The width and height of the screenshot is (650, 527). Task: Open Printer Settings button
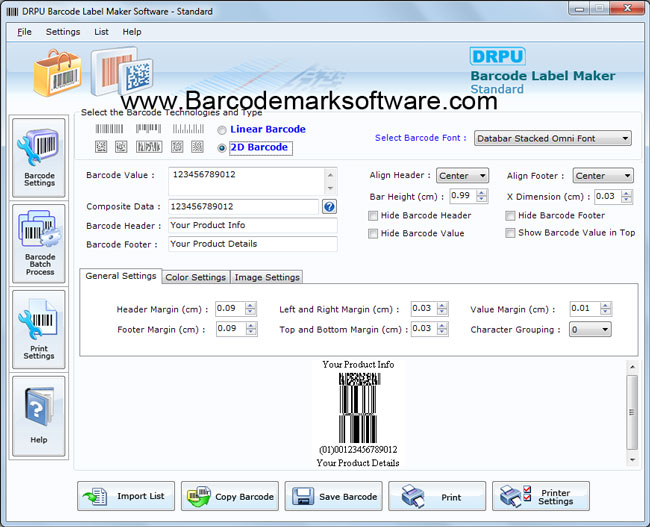pyautogui.click(x=541, y=496)
